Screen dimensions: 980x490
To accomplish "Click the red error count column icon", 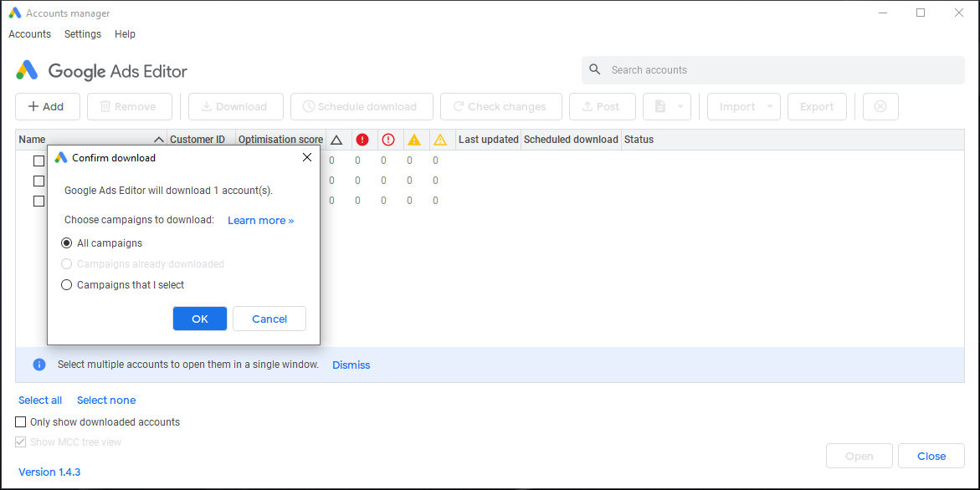I will click(x=362, y=139).
